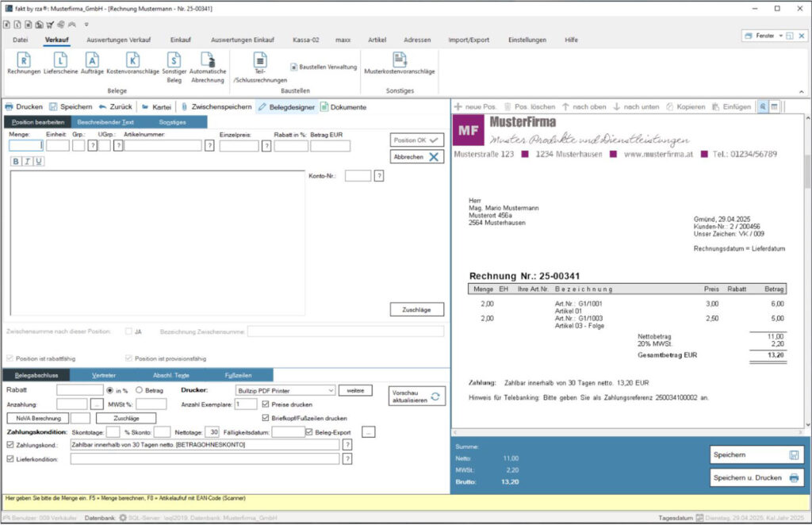This screenshot has width=812, height=525.
Task: Disable the Preise drucken checkbox
Action: click(x=265, y=403)
